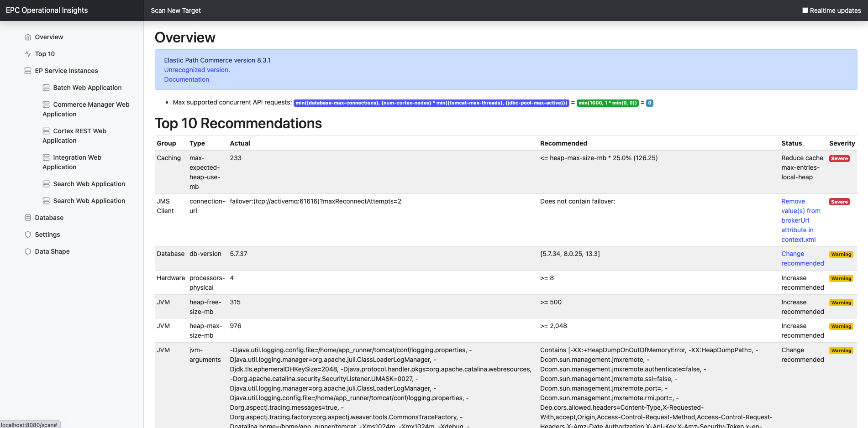The height and width of the screenshot is (428, 868).
Task: Click Warning badge in jvm-arguments row
Action: tap(841, 351)
